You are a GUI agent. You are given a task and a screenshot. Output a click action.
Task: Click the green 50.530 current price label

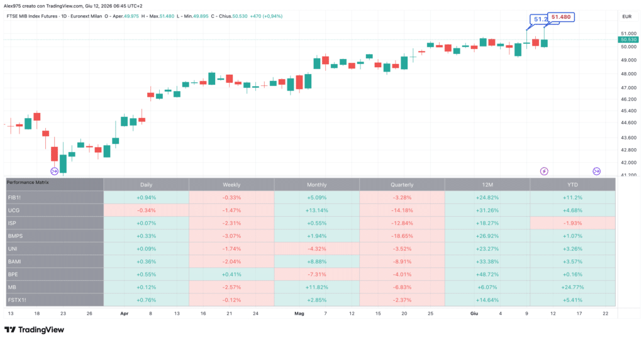point(628,40)
